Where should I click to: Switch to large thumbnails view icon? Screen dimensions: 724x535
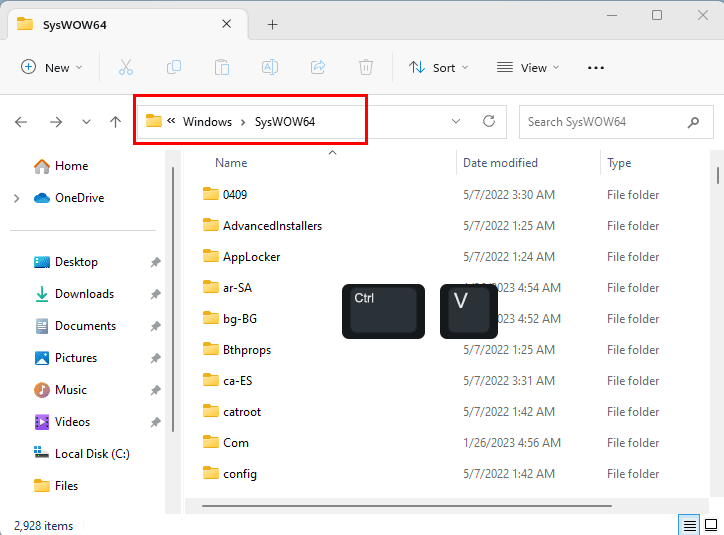click(x=711, y=525)
